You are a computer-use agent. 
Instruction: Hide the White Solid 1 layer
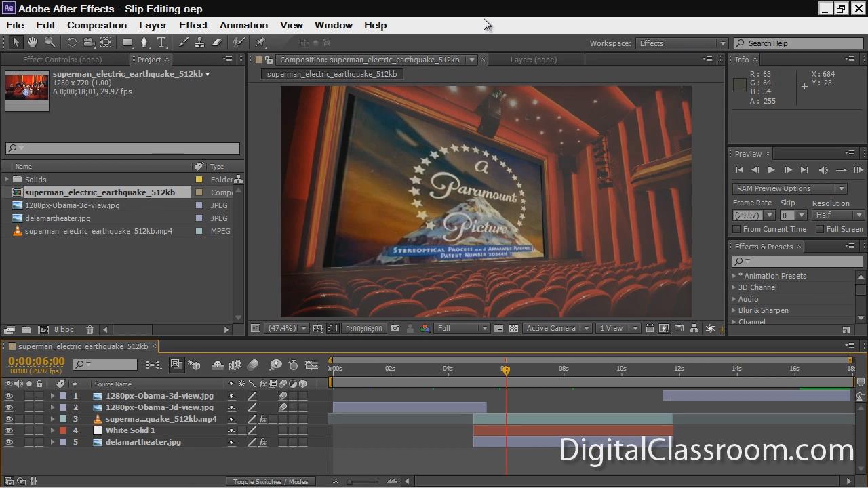[9, 430]
